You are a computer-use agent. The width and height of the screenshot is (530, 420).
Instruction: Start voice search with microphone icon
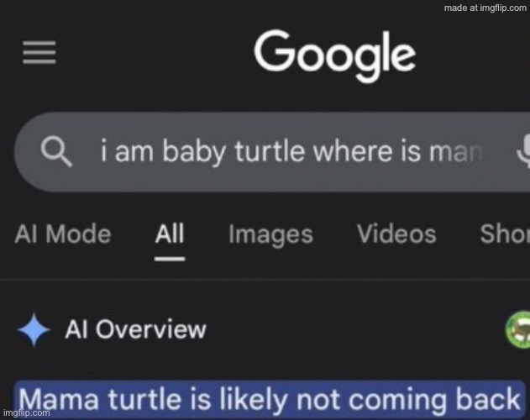pyautogui.click(x=521, y=153)
